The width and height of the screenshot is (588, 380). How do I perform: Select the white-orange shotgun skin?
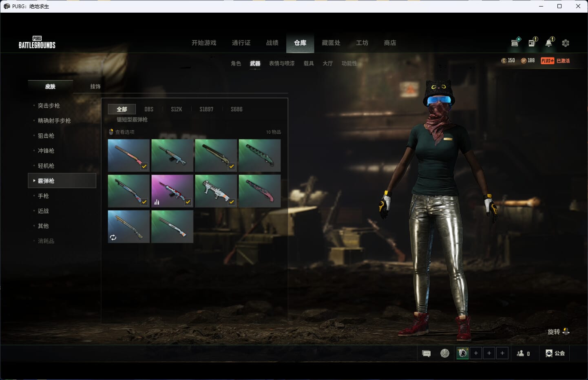[172, 226]
